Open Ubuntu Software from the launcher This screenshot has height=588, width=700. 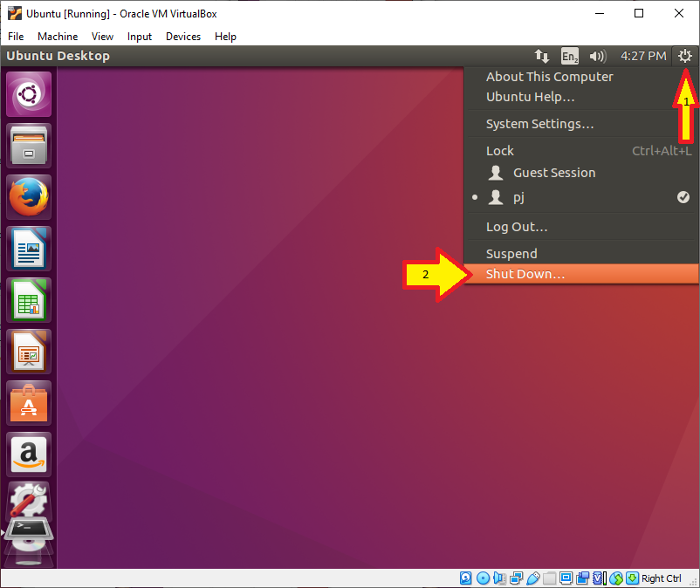(29, 403)
